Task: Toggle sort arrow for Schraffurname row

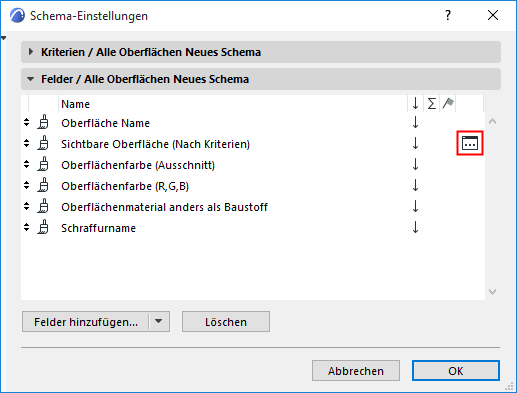Action: point(415,227)
